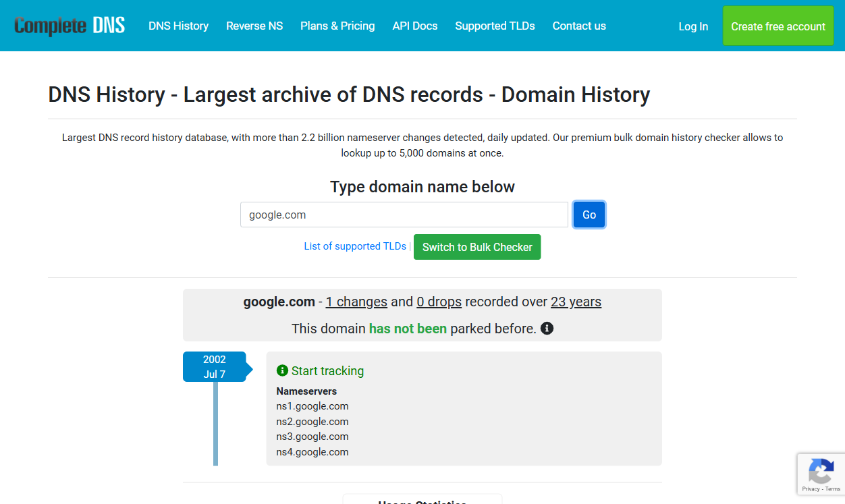Click the 'Type domain name below' heading
The width and height of the screenshot is (845, 504).
pos(422,187)
